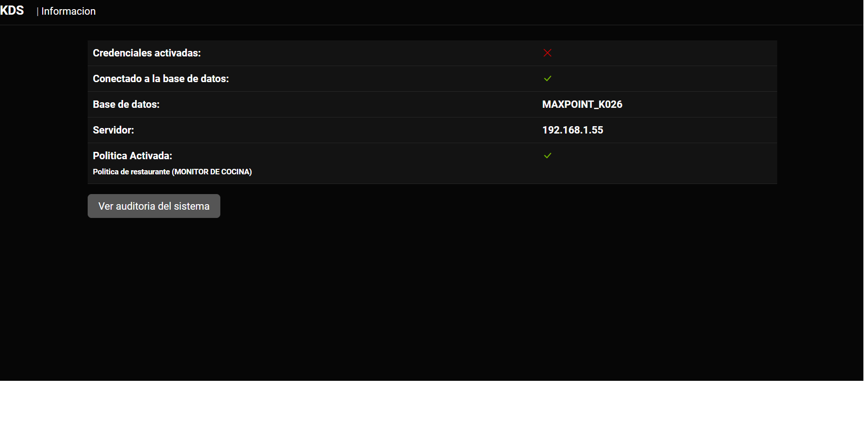Click green checkmark beside Politica Activada
The height and width of the screenshot is (440, 868).
point(547,156)
